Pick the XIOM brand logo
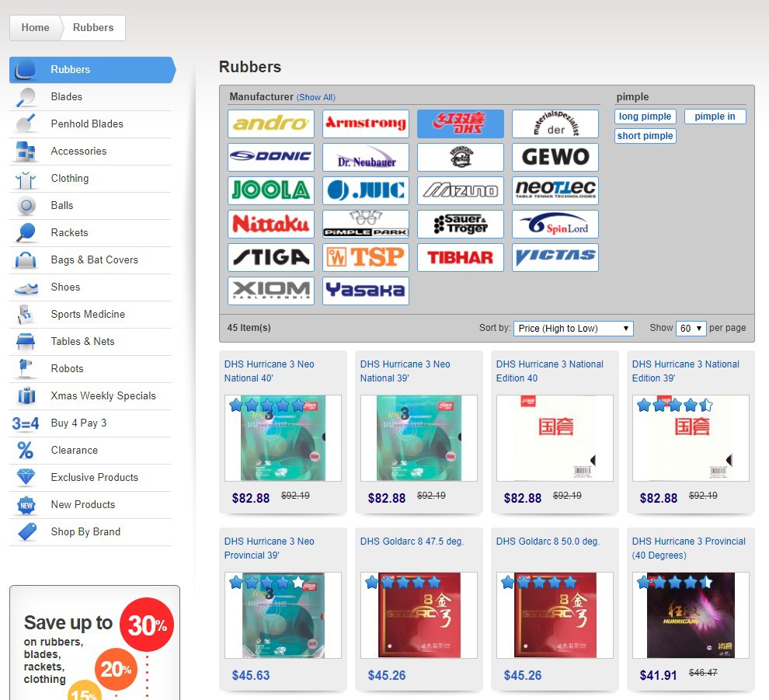 point(271,291)
